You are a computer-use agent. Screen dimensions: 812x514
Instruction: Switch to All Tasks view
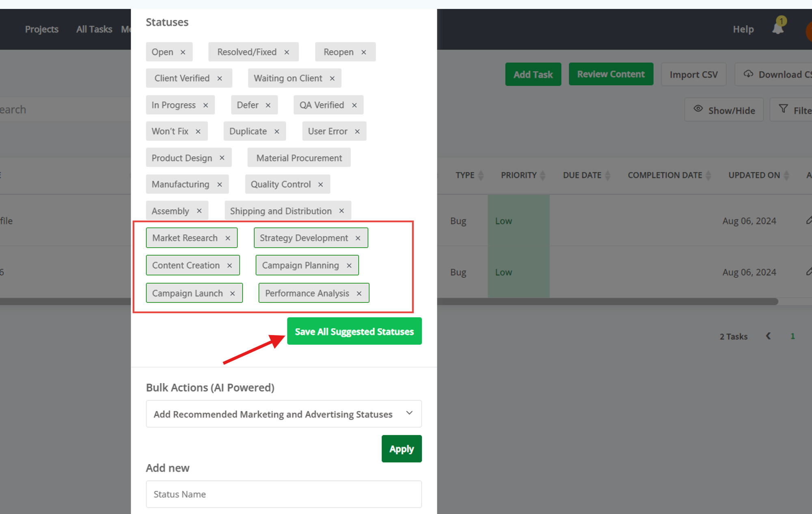coord(94,29)
